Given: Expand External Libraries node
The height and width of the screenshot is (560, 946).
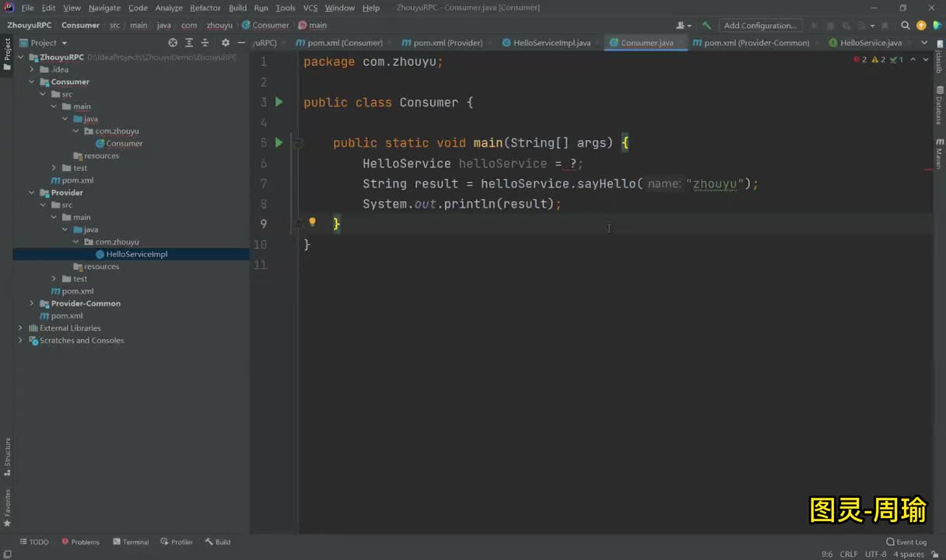Looking at the screenshot, I should (21, 328).
